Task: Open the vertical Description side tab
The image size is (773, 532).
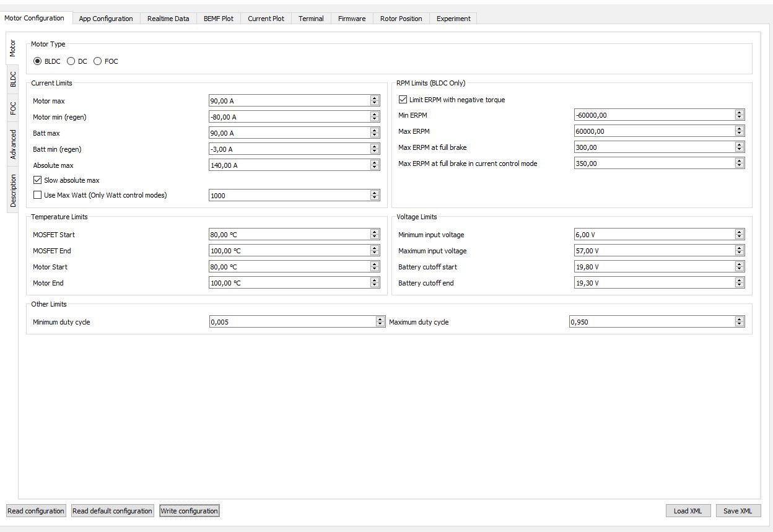Action: point(12,190)
